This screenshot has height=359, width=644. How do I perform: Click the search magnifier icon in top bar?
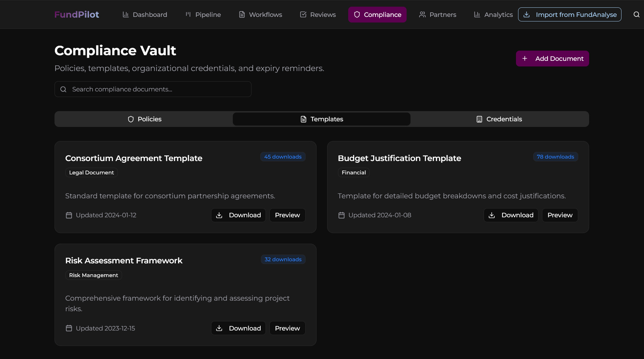coord(636,14)
